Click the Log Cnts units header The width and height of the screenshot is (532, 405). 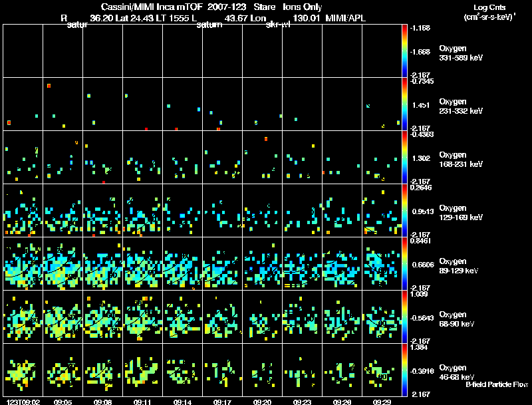(x=489, y=12)
